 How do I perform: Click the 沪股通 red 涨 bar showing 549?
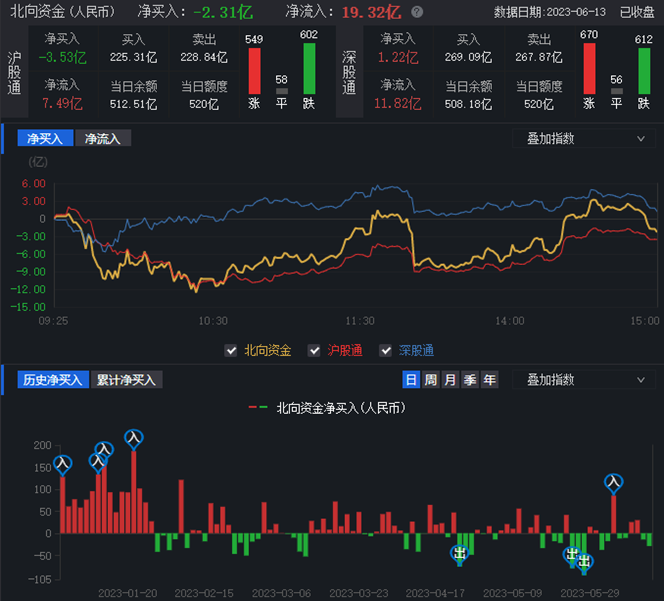[254, 72]
